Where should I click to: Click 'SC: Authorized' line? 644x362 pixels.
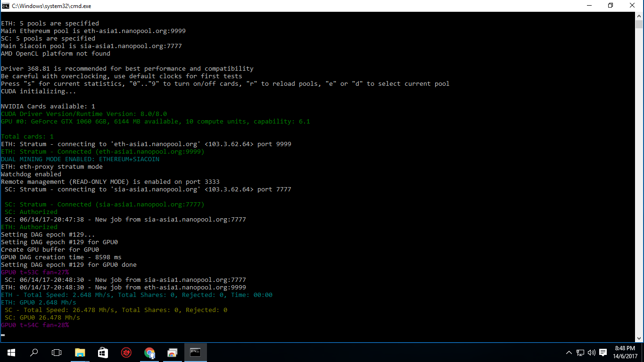(x=31, y=212)
